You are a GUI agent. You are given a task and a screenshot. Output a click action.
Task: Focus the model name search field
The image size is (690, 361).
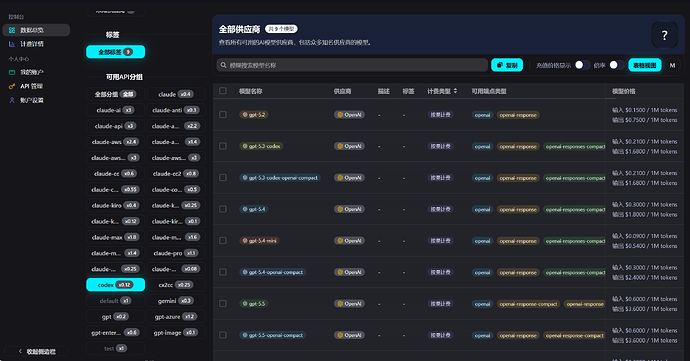[352, 65]
